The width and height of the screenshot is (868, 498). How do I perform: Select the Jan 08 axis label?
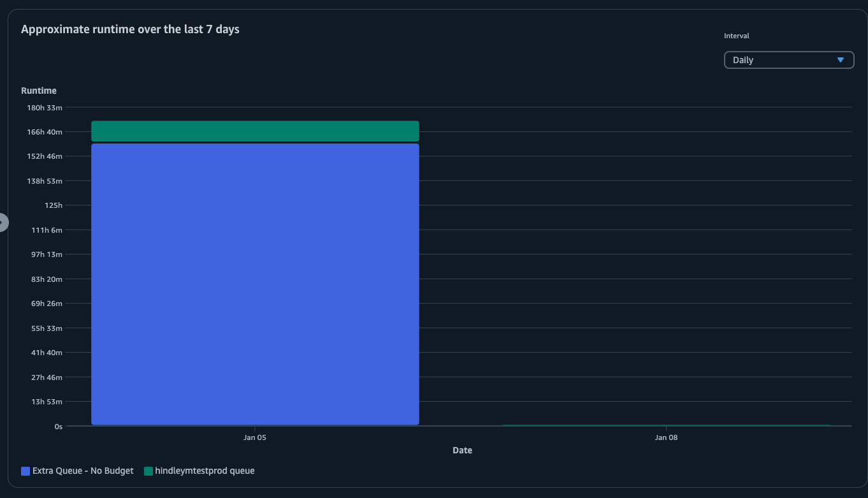[666, 437]
